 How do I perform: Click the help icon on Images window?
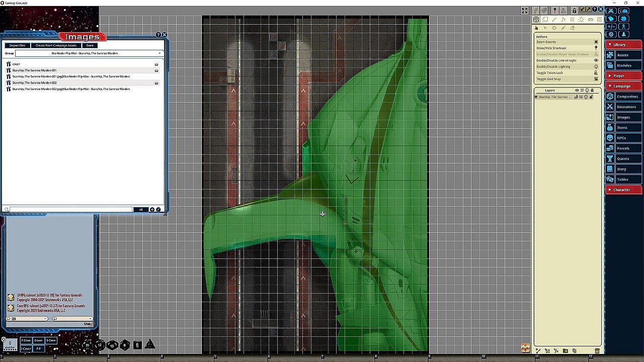point(158,35)
